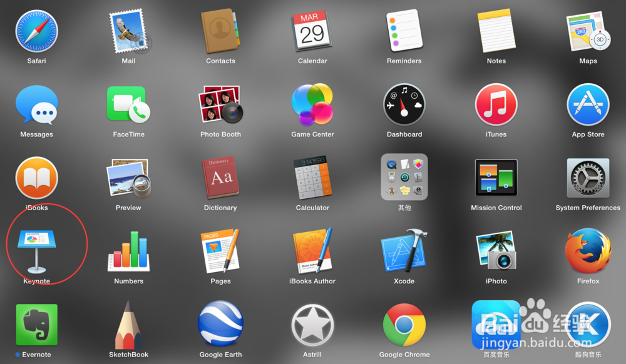Open the Safari app
Image resolution: width=626 pixels, height=364 pixels.
click(x=37, y=31)
